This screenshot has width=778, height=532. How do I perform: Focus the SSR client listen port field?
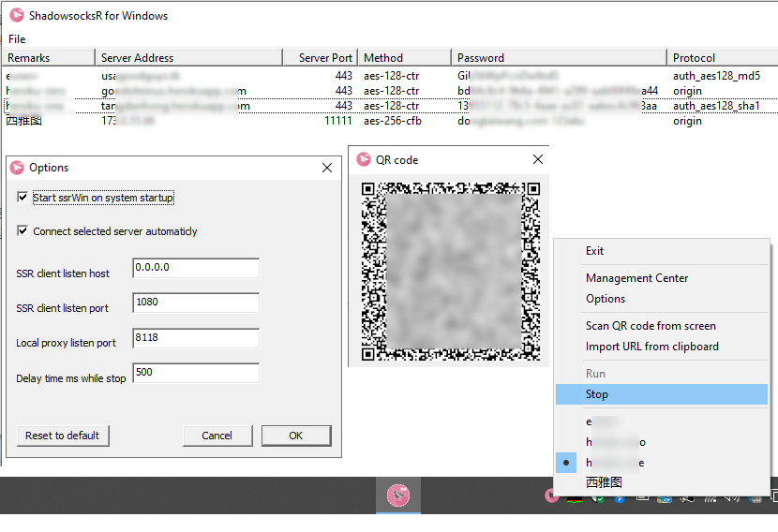click(196, 303)
